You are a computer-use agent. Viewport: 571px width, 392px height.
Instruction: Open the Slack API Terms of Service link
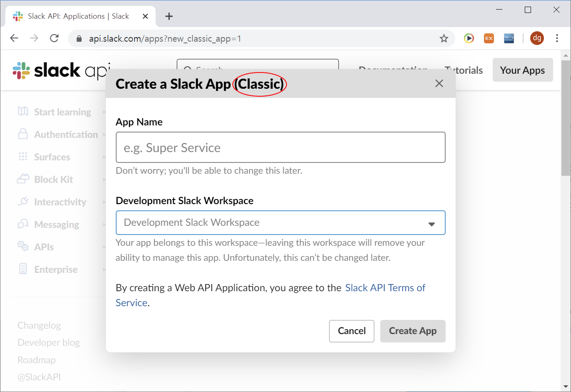pyautogui.click(x=385, y=288)
